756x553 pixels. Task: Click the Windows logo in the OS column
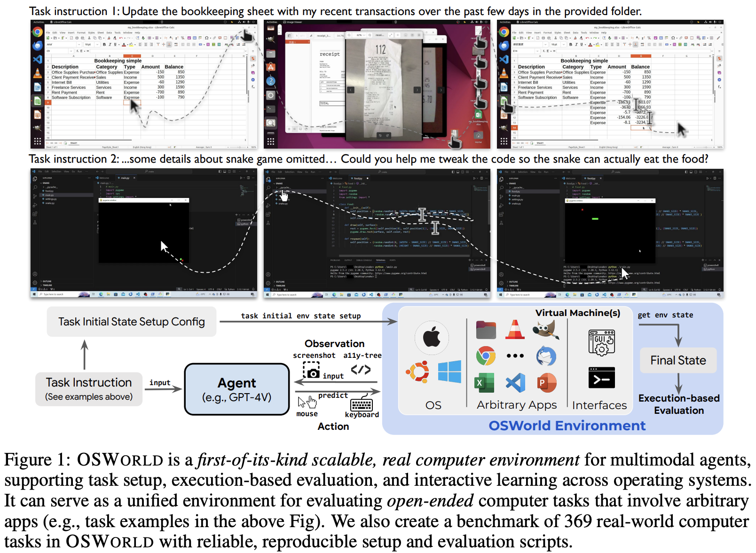tap(449, 372)
